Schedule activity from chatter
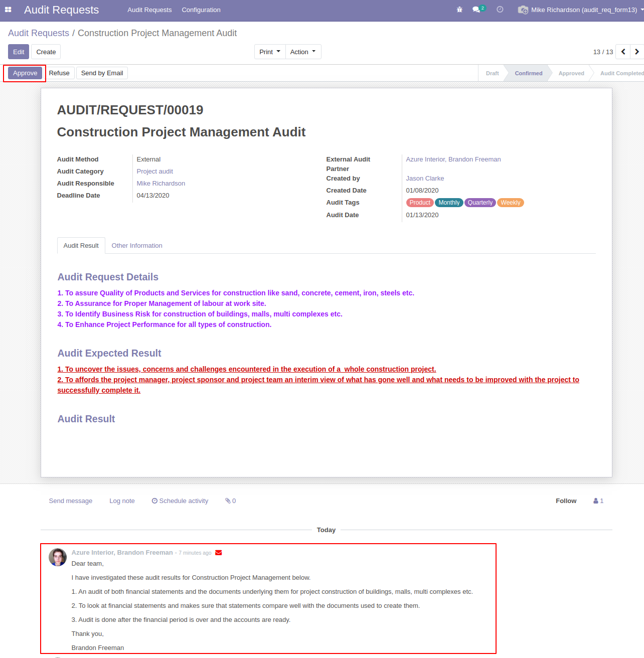This screenshot has width=644, height=658. click(x=180, y=501)
